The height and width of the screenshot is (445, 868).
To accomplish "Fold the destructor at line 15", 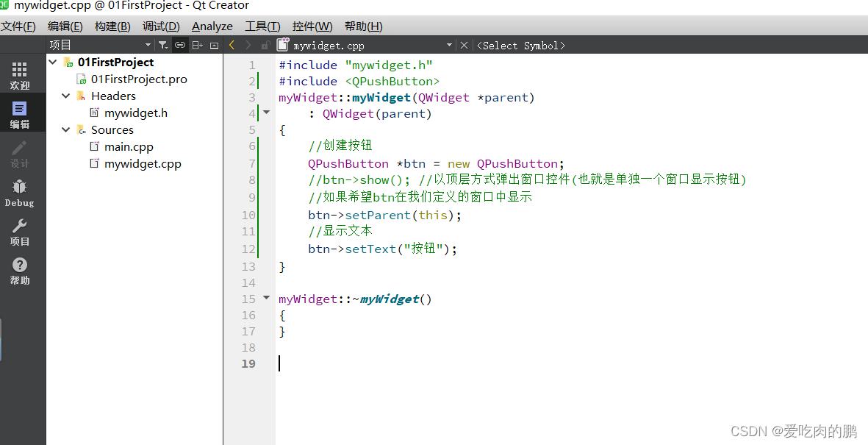I will 266,298.
